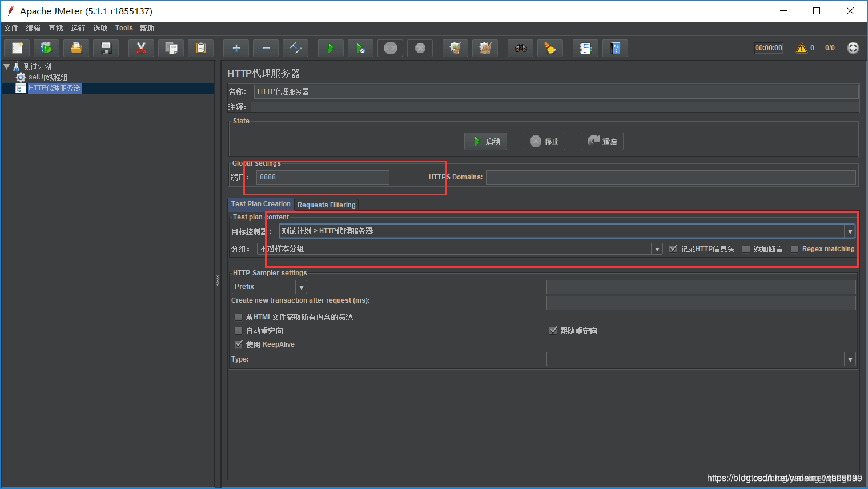
Task: Enable the Regex matching checkbox
Action: pos(794,248)
